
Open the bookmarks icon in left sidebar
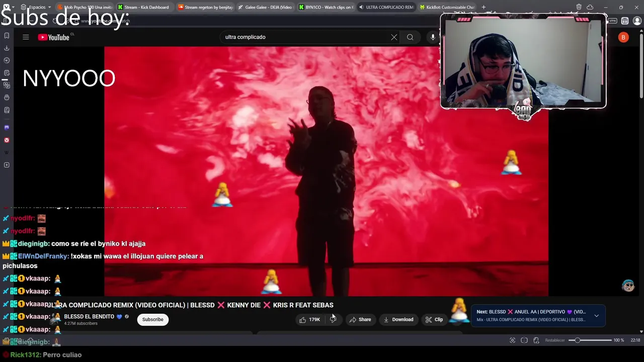(x=7, y=36)
